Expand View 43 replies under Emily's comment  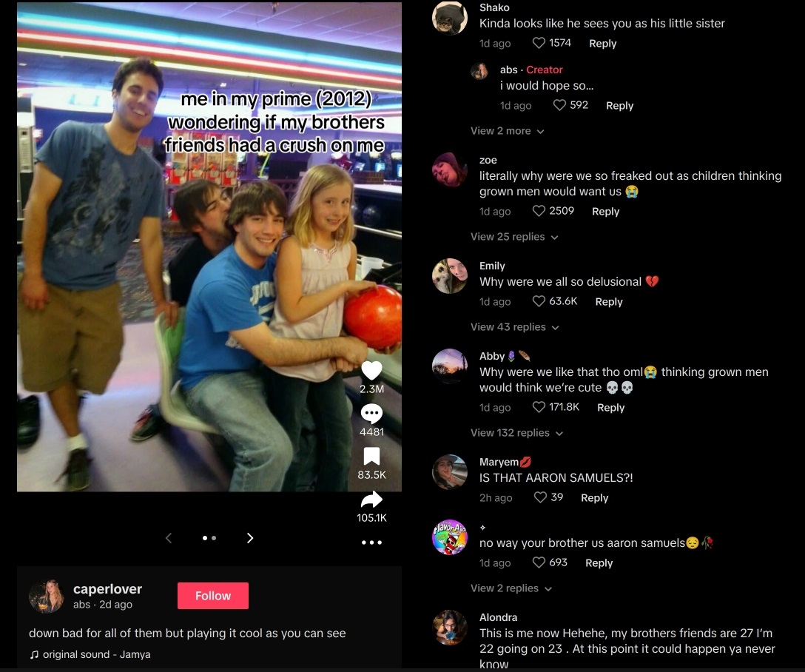tap(514, 327)
